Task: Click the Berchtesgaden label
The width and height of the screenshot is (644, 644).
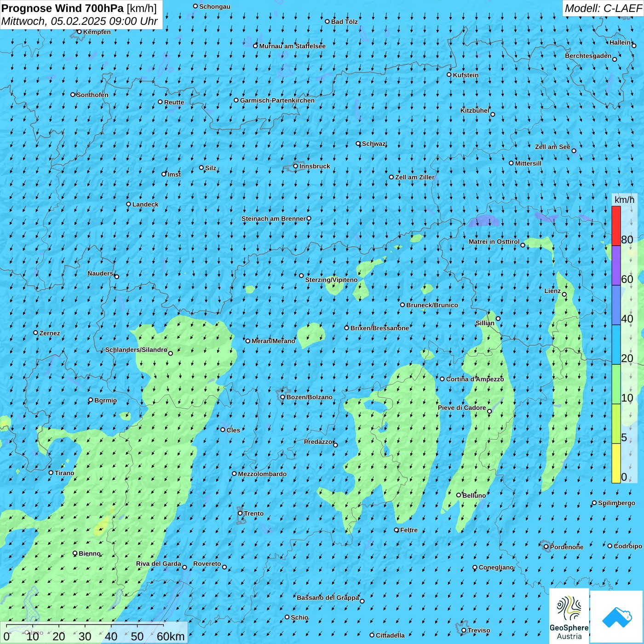Action: pyautogui.click(x=588, y=56)
